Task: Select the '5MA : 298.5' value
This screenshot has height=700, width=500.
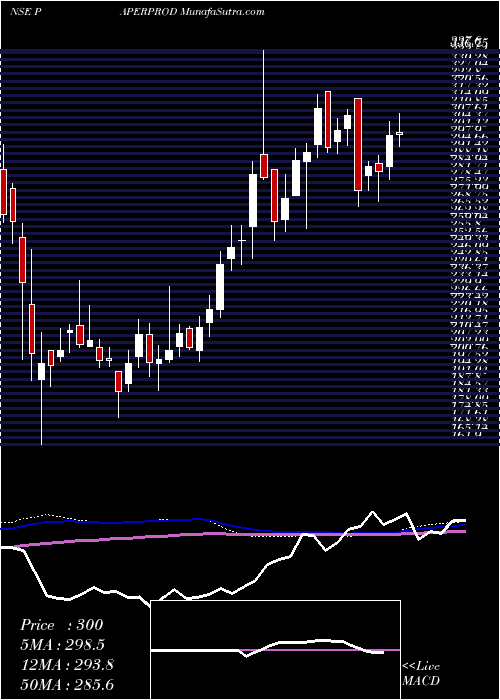Action: coord(65,645)
